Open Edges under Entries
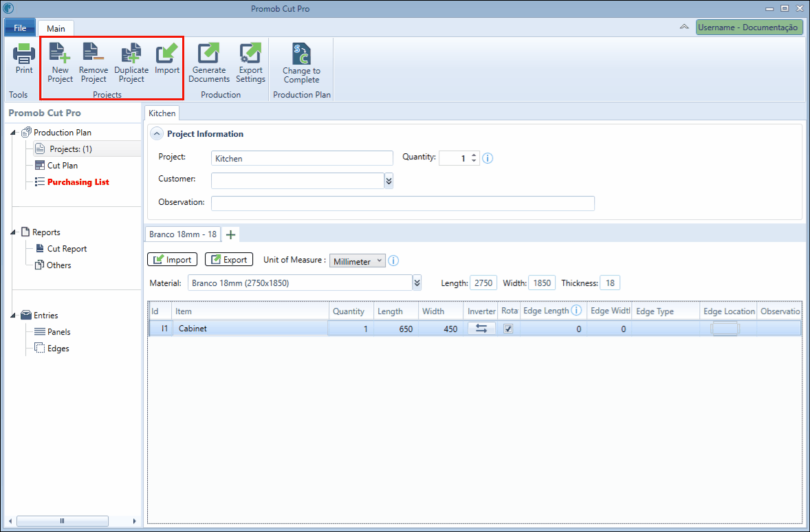This screenshot has height=532, width=810. [x=58, y=348]
